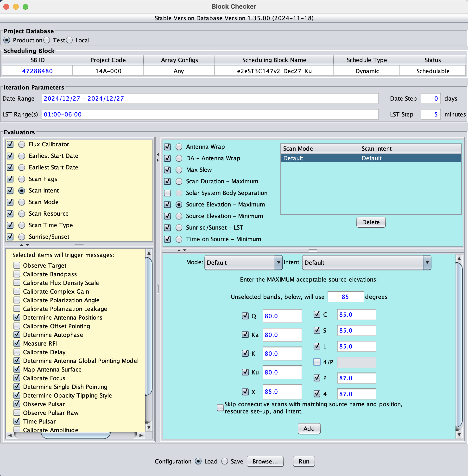468x476 pixels.
Task: Click scroll-down arrow of elevation settings panel
Action: (x=459, y=435)
